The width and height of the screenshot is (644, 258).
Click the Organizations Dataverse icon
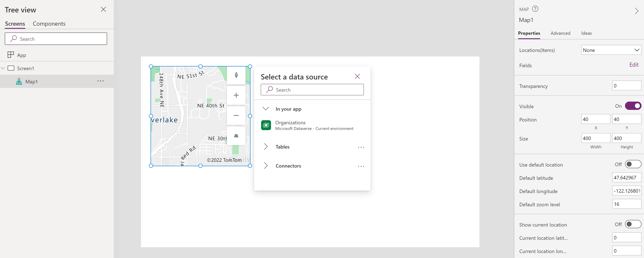click(266, 126)
